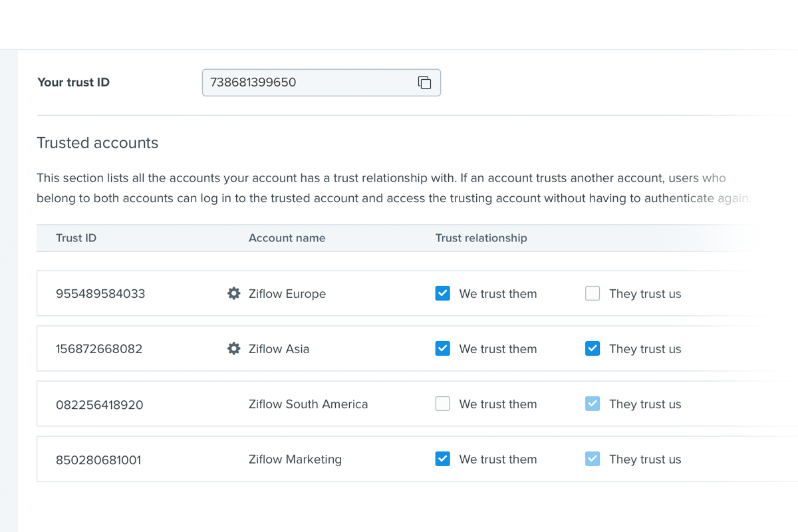
Task: Click the trust ID field showing 738681399650
Action: (306, 82)
